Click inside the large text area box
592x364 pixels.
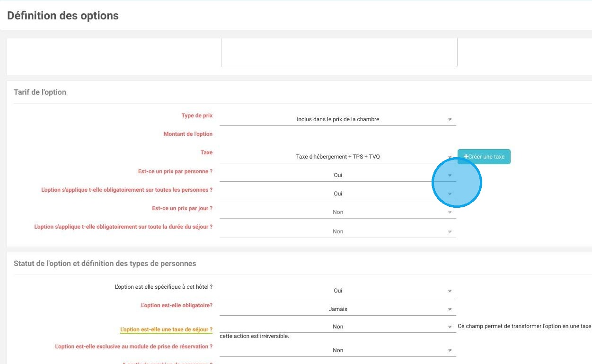click(x=339, y=53)
